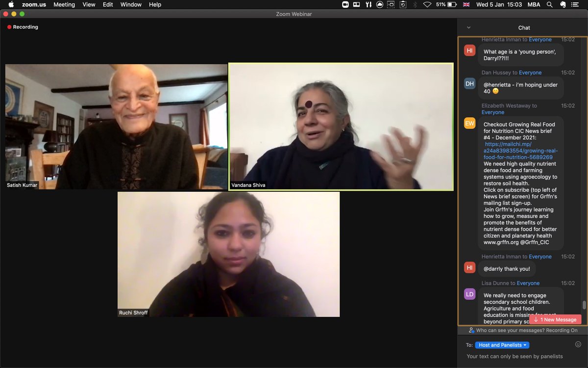Click the DH avatar for Dan Hussey
The image size is (588, 368).
pyautogui.click(x=469, y=83)
